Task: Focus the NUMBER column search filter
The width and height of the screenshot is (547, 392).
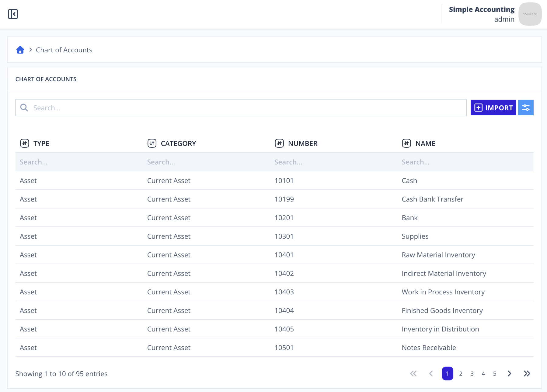Action: 334,162
